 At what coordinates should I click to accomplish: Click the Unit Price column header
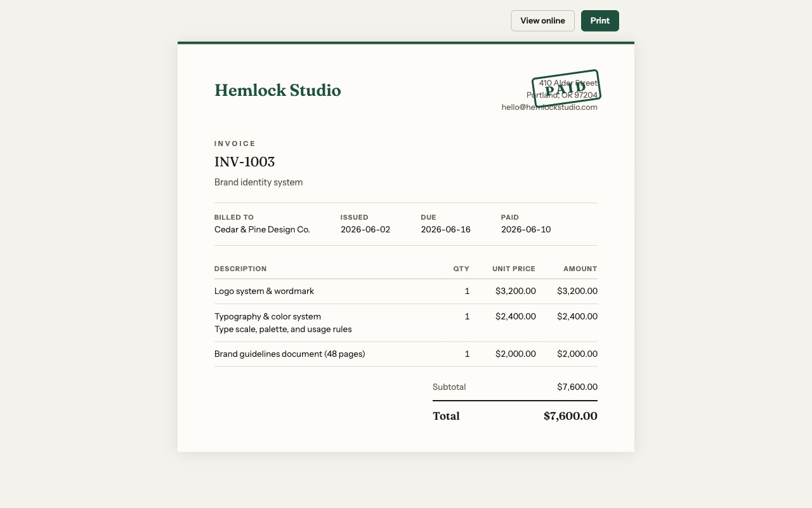[514, 269]
